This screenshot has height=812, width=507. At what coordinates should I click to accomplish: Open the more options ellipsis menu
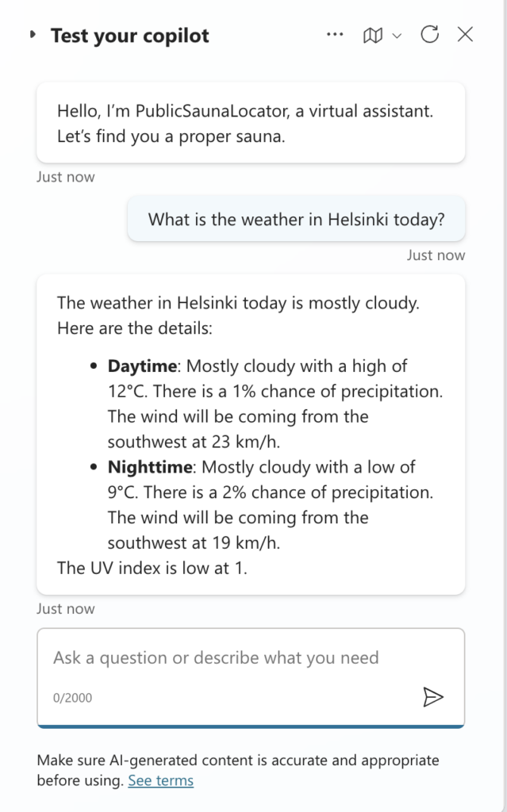tap(336, 35)
